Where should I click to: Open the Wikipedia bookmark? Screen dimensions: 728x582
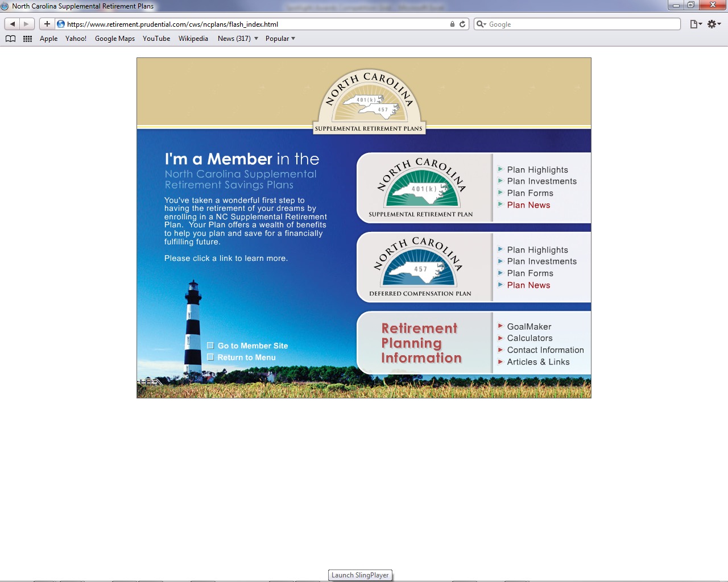tap(193, 39)
